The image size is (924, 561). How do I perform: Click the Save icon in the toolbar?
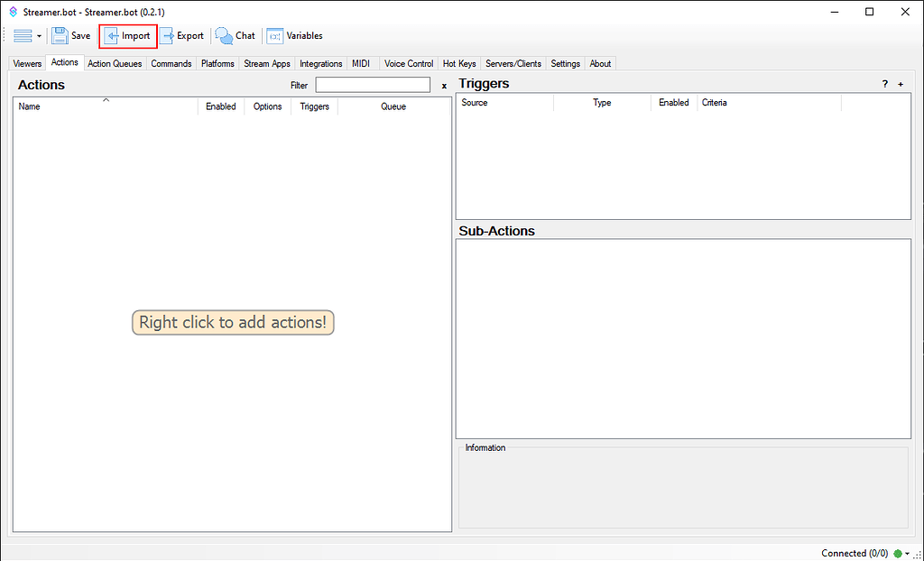pyautogui.click(x=61, y=35)
